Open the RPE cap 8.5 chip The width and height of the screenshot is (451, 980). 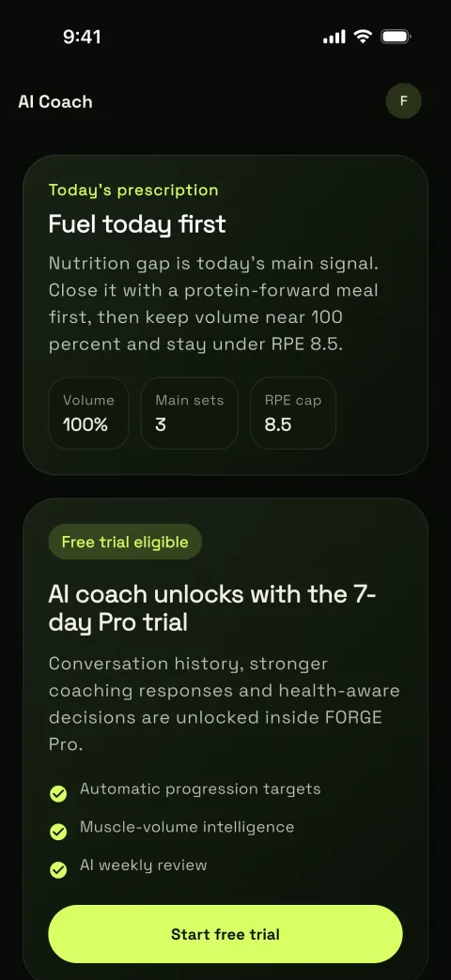pos(293,413)
